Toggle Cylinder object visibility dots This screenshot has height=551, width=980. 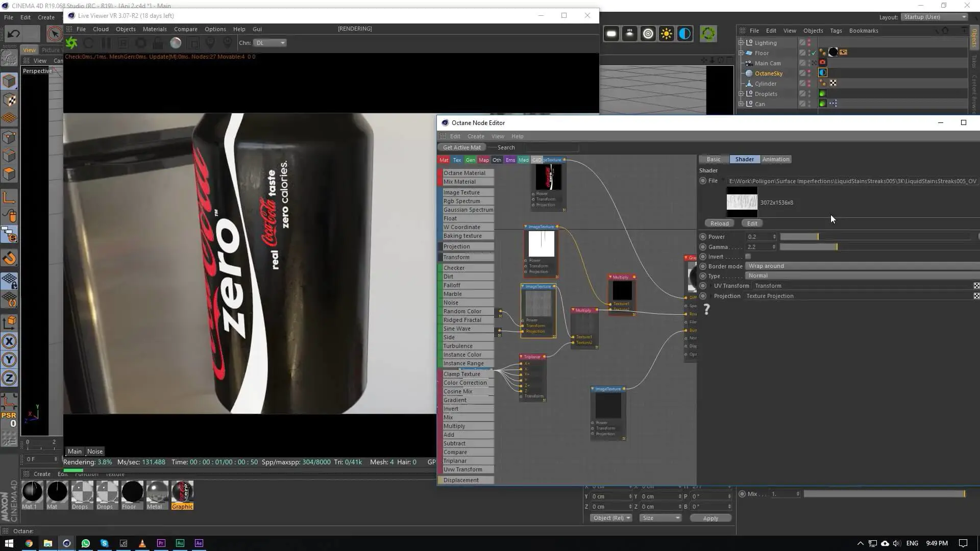click(809, 84)
